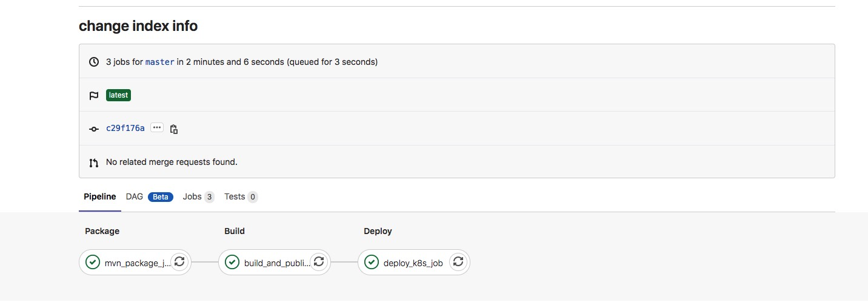Open the deploy_k8s_job job name
This screenshot has width=868, height=305.
coord(413,263)
